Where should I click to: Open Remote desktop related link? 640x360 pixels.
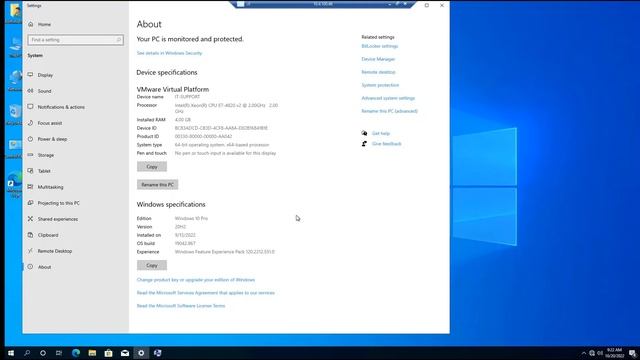[x=378, y=72]
